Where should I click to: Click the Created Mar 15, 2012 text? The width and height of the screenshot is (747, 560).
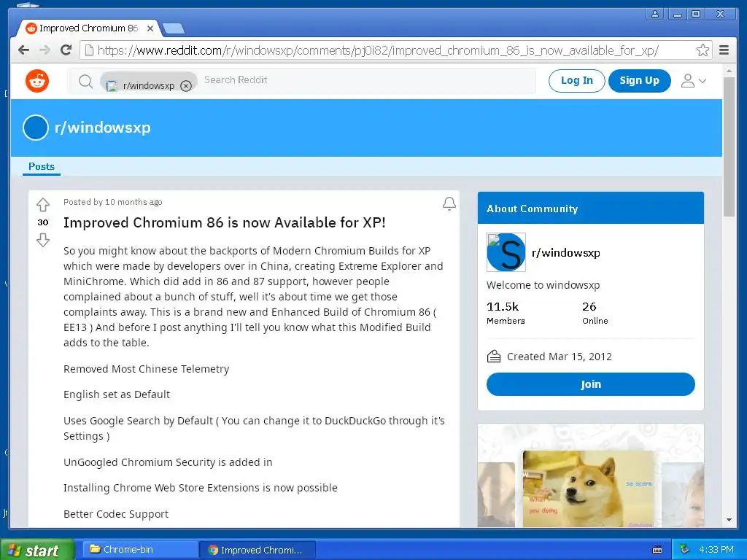[560, 357]
